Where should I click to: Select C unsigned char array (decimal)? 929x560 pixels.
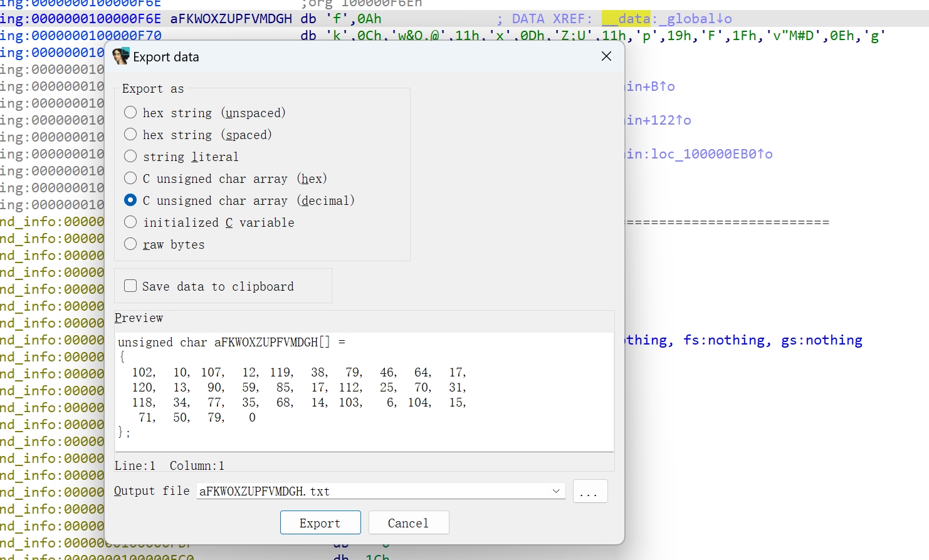pyautogui.click(x=130, y=200)
